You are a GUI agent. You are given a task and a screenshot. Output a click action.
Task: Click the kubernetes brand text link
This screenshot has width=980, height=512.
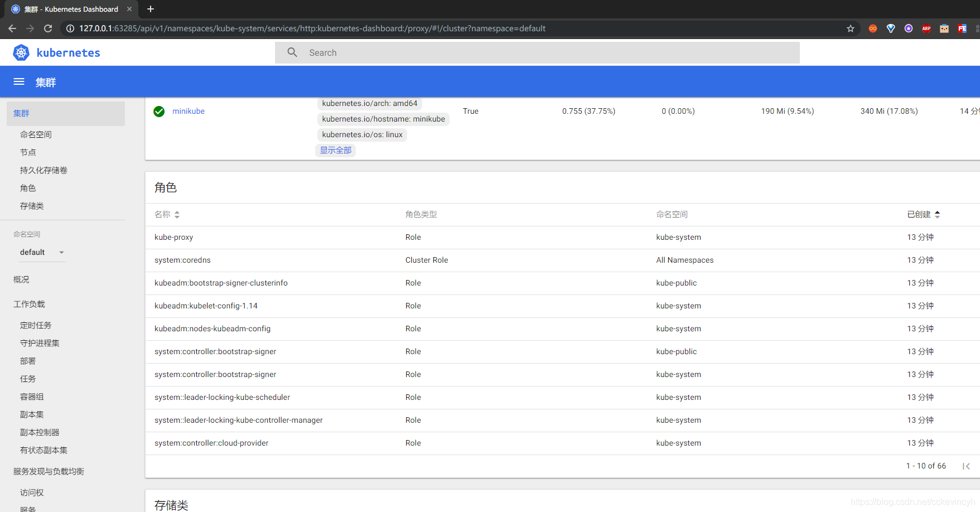(68, 52)
